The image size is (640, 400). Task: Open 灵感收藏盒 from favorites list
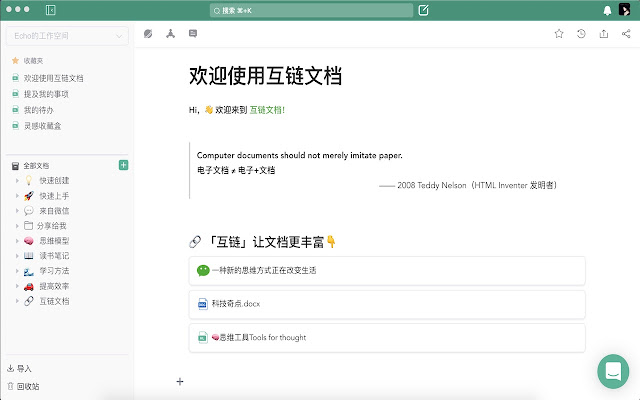44,126
